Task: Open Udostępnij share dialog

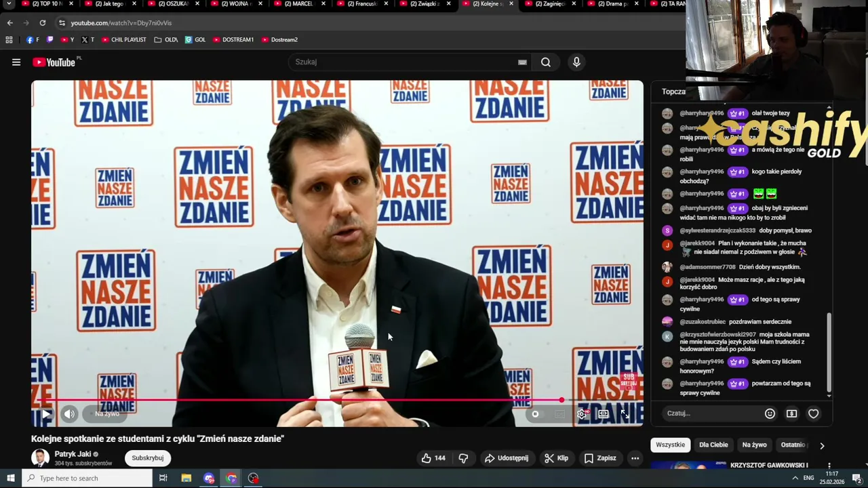Action: click(506, 458)
